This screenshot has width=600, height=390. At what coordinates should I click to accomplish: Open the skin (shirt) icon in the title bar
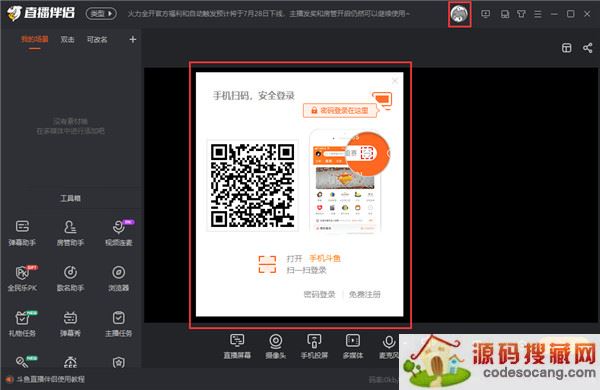pyautogui.click(x=521, y=14)
